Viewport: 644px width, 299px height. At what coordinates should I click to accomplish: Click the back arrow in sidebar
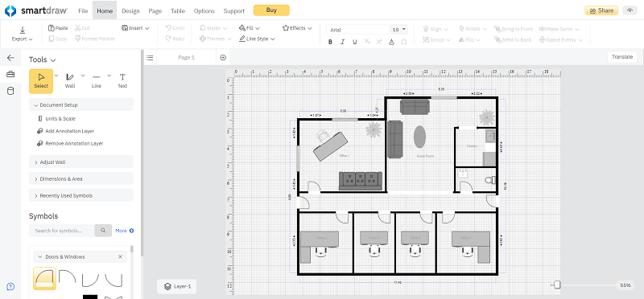coord(10,58)
